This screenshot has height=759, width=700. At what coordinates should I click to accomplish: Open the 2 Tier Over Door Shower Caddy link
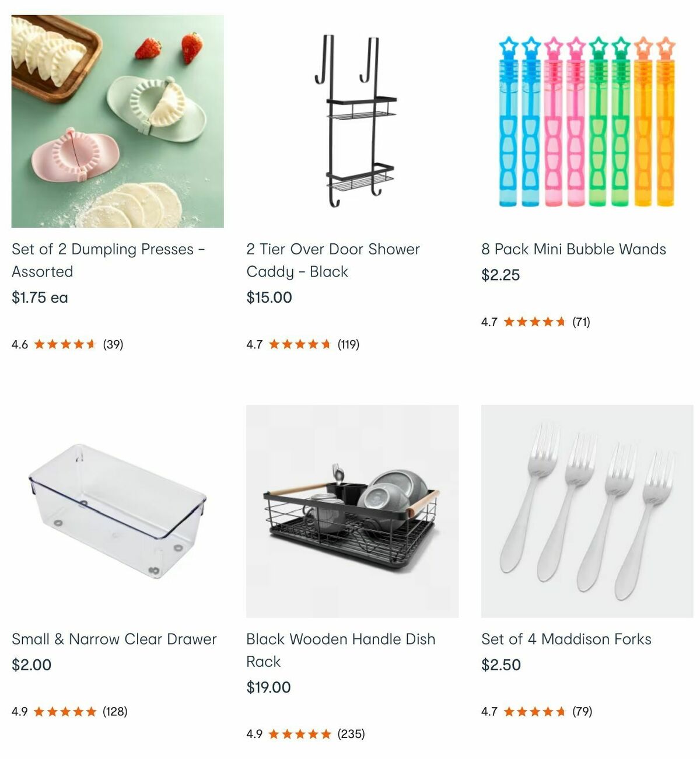tap(333, 260)
